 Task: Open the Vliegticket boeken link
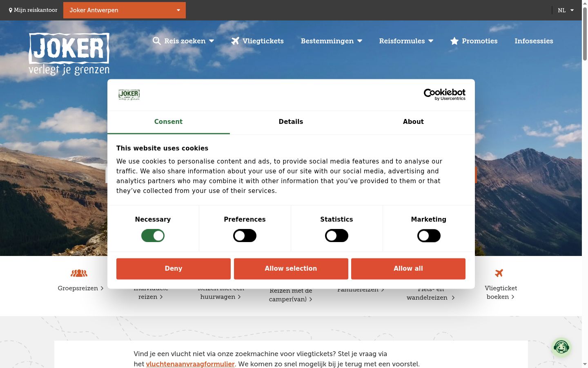501,293
